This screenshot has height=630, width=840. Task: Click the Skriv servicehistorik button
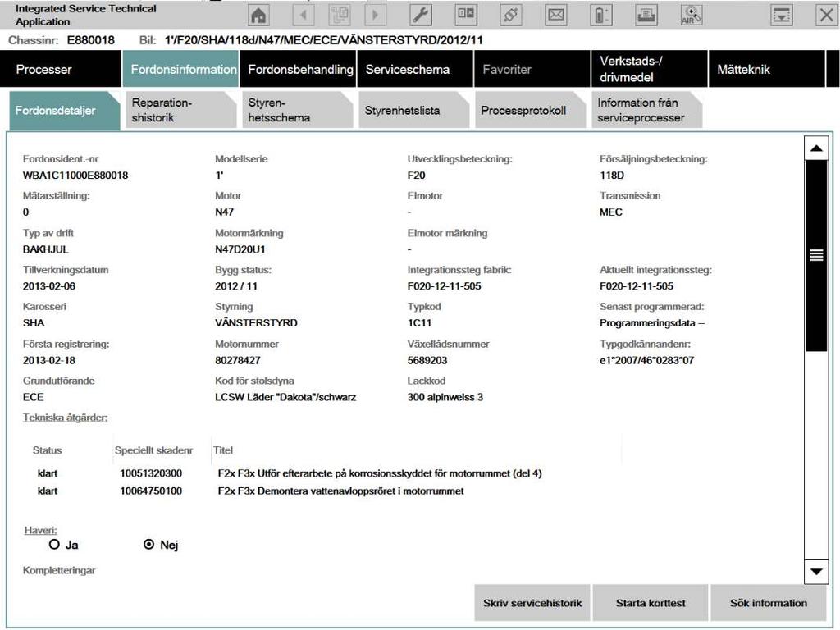tap(532, 603)
